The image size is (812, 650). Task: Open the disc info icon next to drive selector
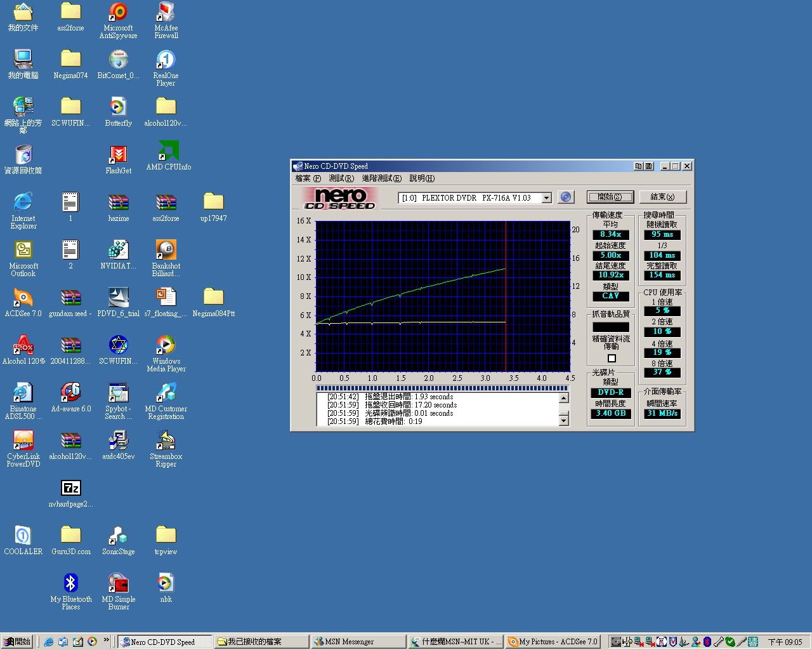pos(566,197)
